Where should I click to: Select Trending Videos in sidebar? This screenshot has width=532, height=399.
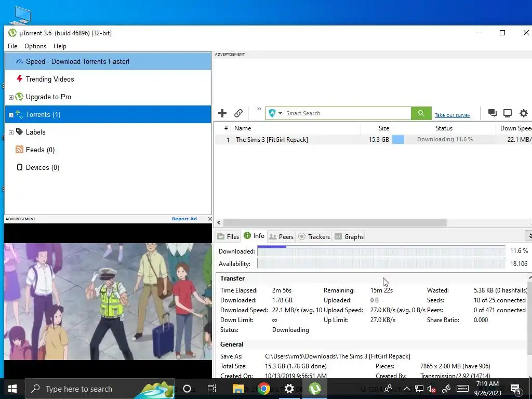108,79
